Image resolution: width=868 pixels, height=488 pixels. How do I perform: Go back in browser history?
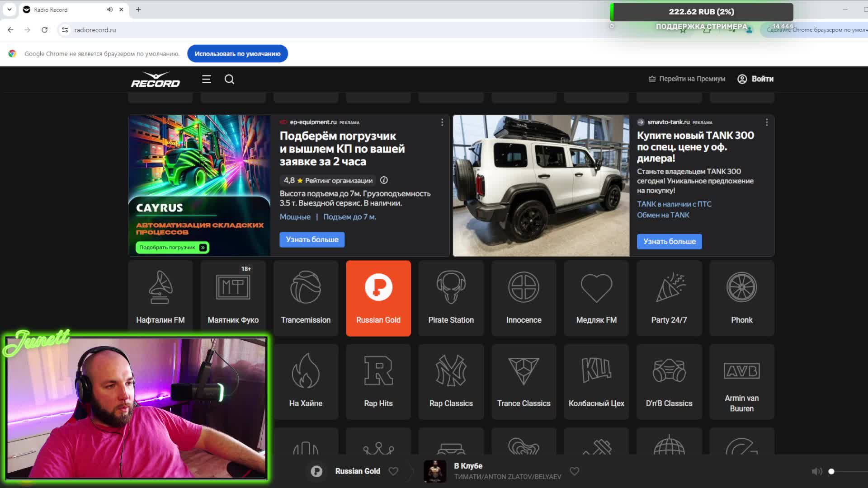tap(10, 30)
